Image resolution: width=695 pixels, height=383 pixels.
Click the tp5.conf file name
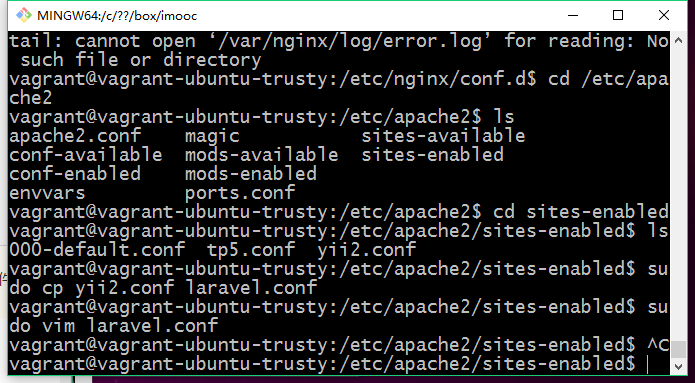(x=251, y=250)
